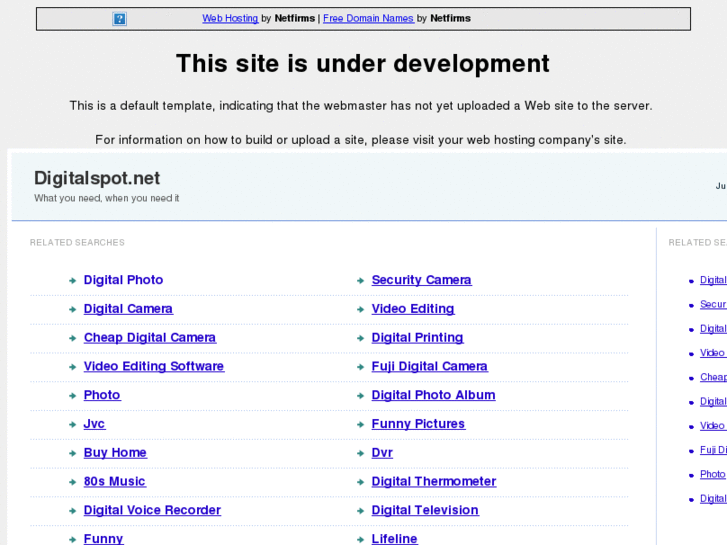727x545 pixels.
Task: Open sidebar Fuji Di link in right column
Action: point(713,450)
